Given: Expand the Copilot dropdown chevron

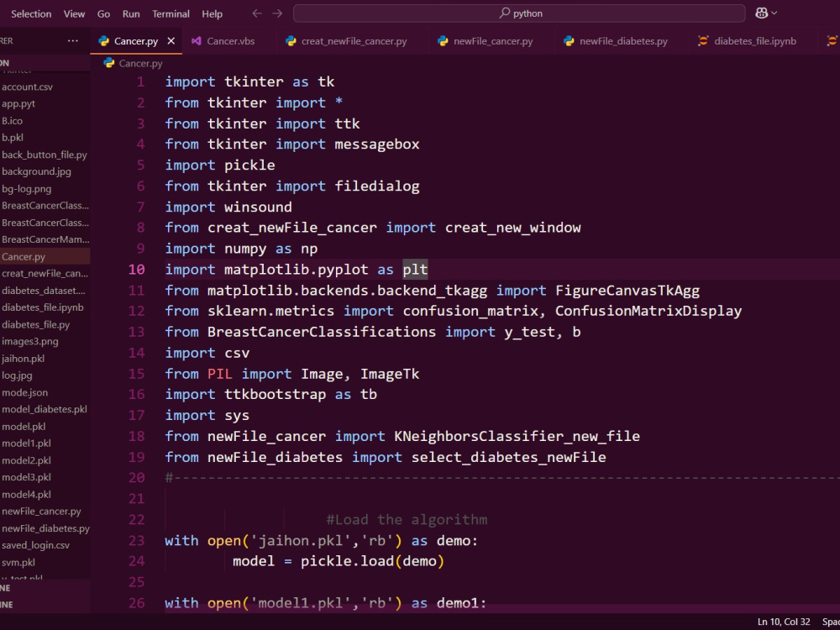Looking at the screenshot, I should (x=774, y=13).
